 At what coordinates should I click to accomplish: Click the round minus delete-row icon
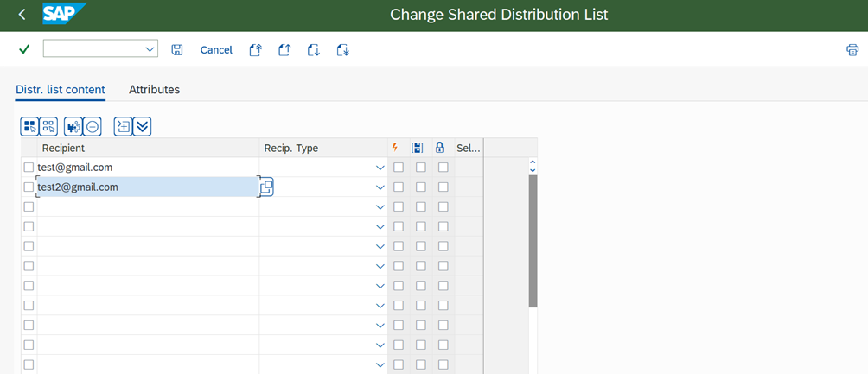pos(93,127)
